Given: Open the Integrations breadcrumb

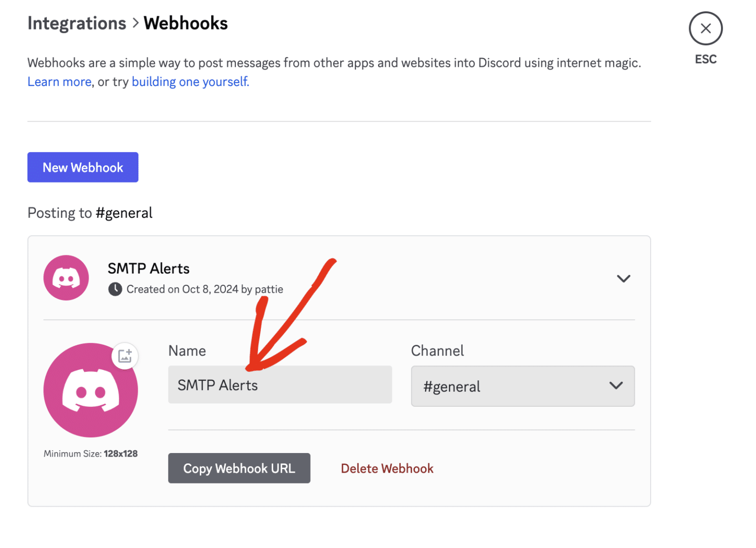Looking at the screenshot, I should coord(77,23).
